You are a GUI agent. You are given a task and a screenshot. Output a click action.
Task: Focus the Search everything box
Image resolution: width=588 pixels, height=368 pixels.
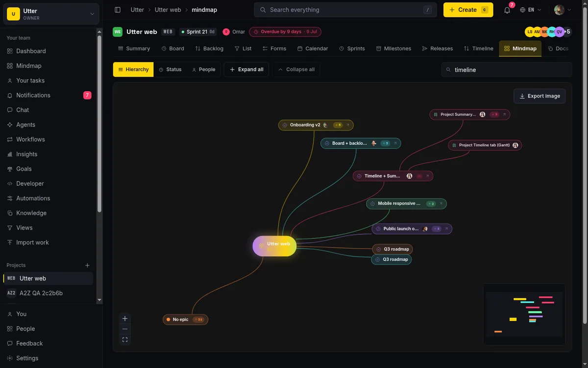pyautogui.click(x=345, y=10)
